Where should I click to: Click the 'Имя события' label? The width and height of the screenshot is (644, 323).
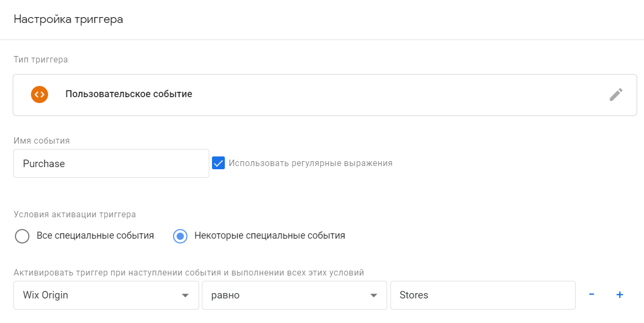(x=42, y=141)
